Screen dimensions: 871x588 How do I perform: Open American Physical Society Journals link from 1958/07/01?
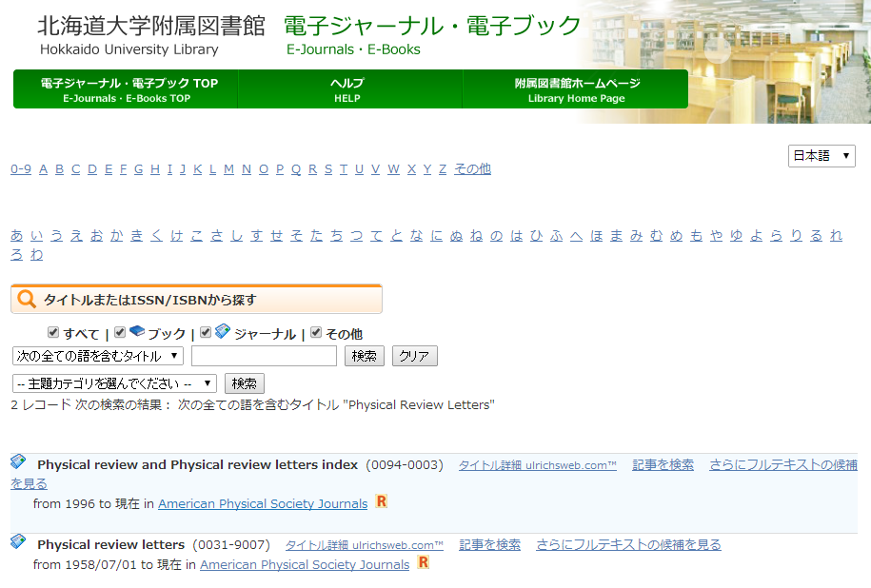coord(305,564)
